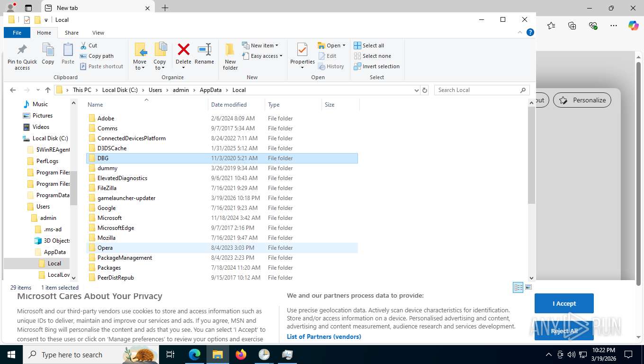Viewport: 644px width, 364px height.
Task: Sort by the Name column header
Action: tap(146, 104)
